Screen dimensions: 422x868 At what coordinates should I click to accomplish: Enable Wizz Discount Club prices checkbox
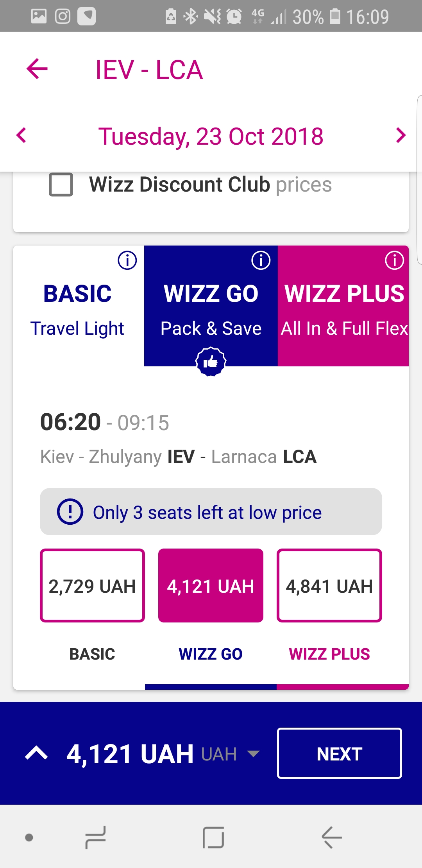coord(61,185)
